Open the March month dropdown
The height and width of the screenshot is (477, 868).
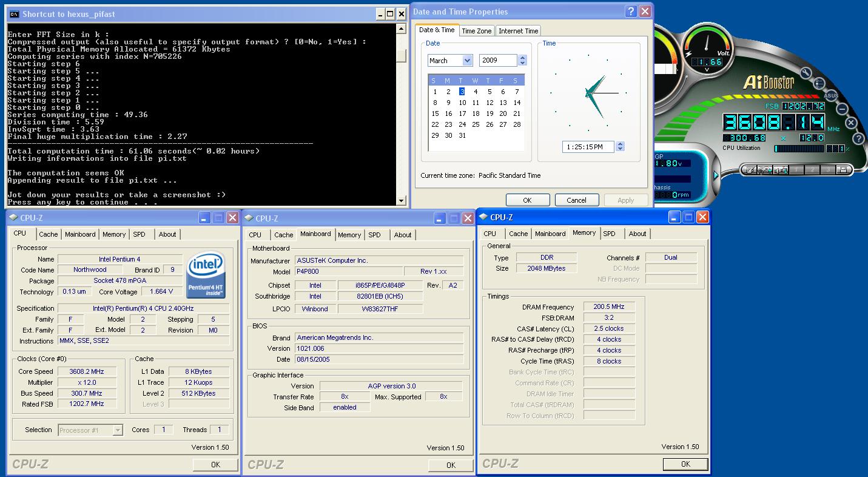tap(467, 60)
